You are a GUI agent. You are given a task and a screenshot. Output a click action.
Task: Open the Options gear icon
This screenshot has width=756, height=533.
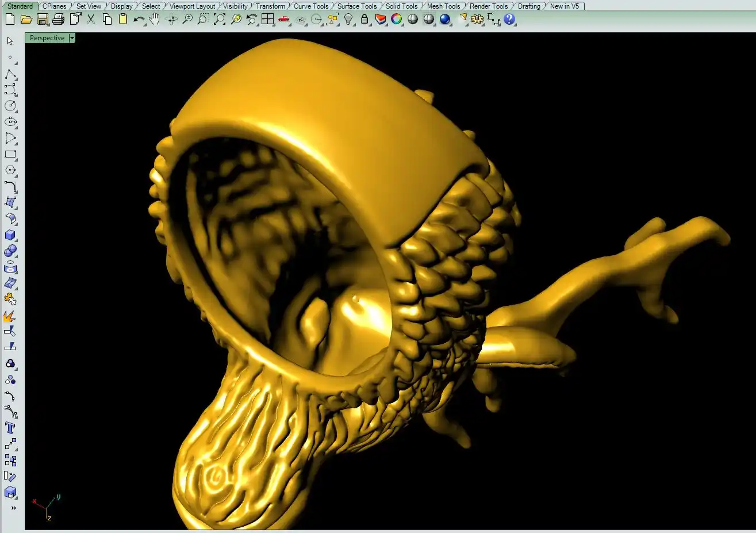point(477,20)
